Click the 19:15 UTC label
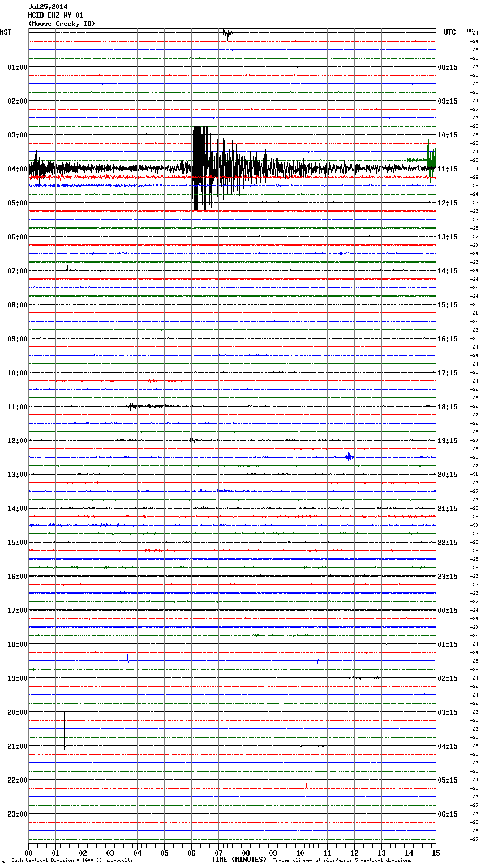 coord(448,441)
